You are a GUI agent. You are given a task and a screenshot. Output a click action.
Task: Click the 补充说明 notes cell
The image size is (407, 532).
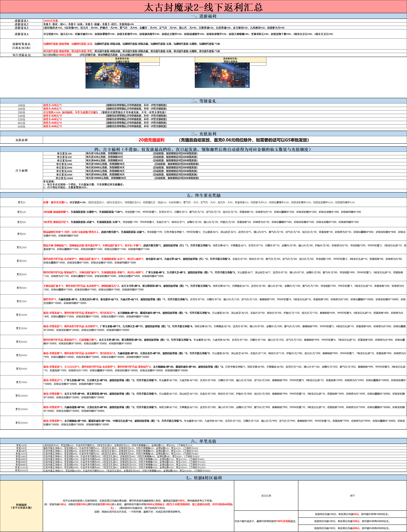(225, 185)
